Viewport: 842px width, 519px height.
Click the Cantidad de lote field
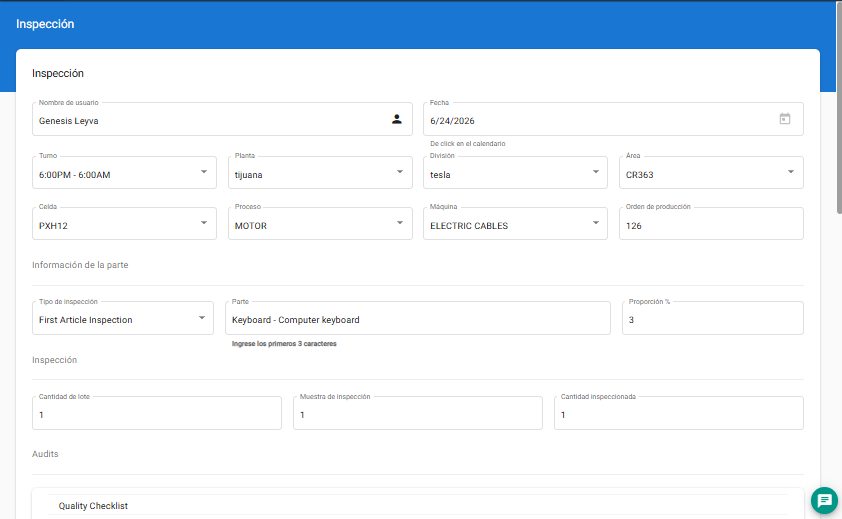(x=157, y=413)
